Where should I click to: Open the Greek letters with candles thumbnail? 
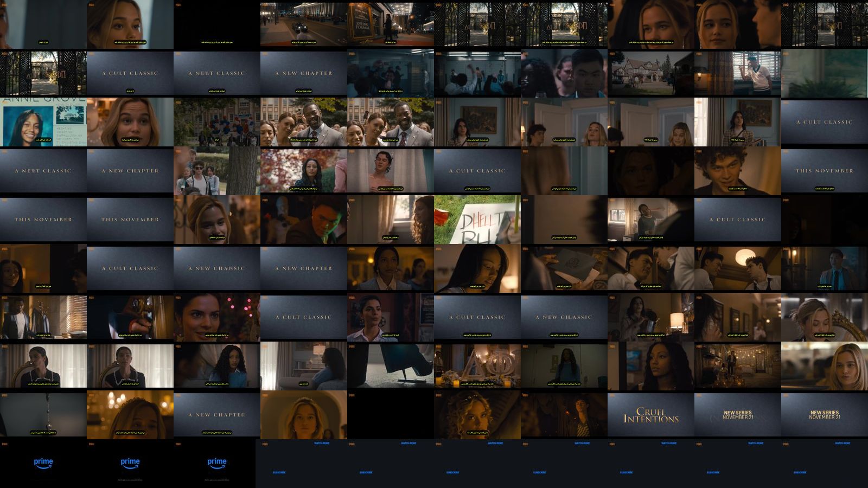click(477, 366)
